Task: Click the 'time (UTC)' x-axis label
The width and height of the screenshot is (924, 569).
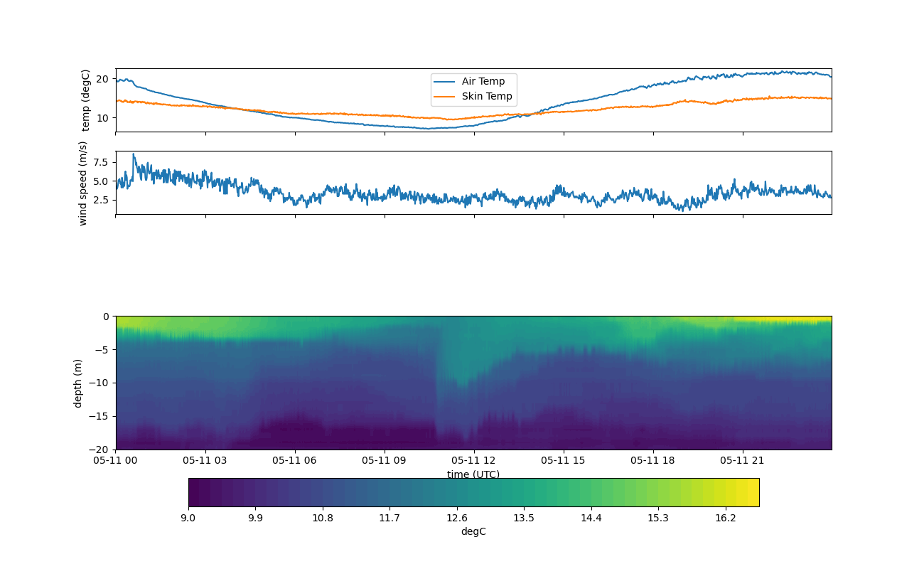Action: (473, 474)
